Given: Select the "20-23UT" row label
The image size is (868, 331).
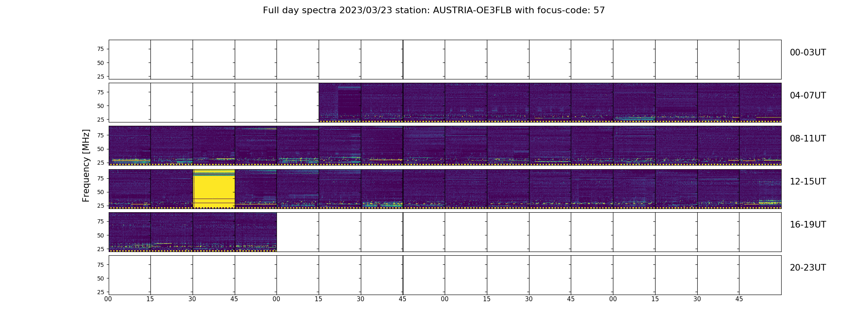Looking at the screenshot, I should tap(808, 268).
